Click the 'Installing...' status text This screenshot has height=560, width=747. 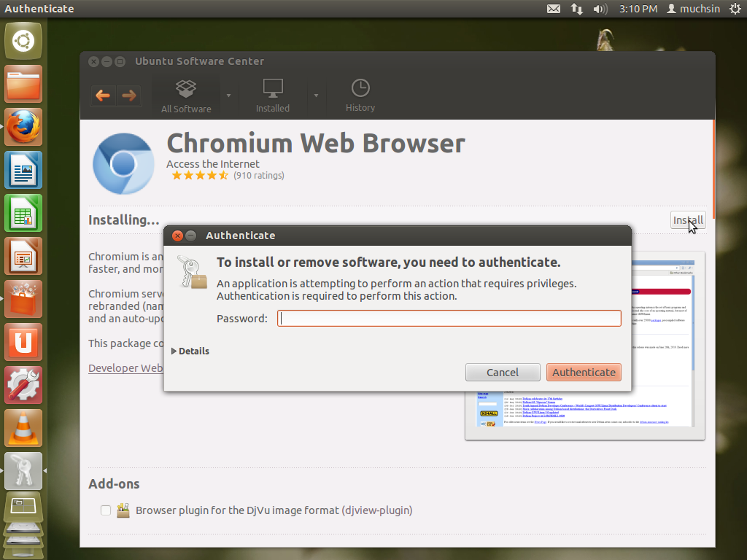123,220
